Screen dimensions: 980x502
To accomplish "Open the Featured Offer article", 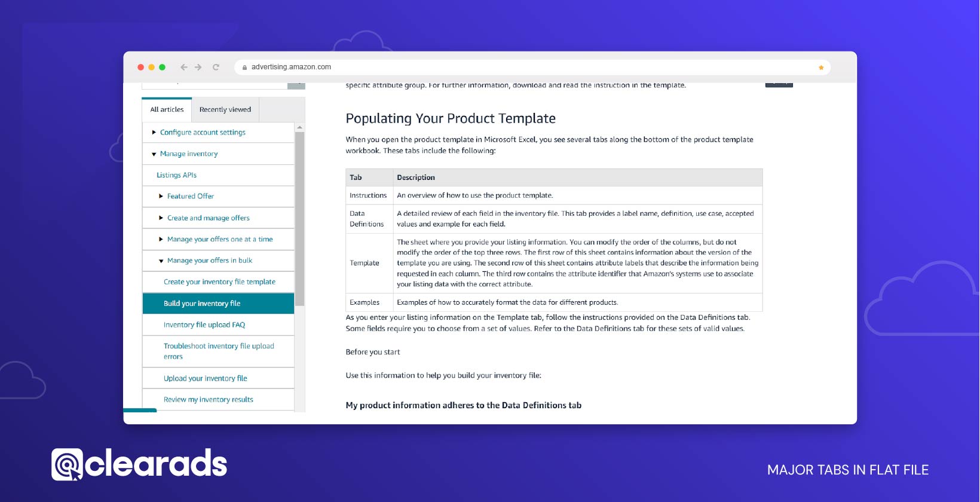I will [x=191, y=196].
